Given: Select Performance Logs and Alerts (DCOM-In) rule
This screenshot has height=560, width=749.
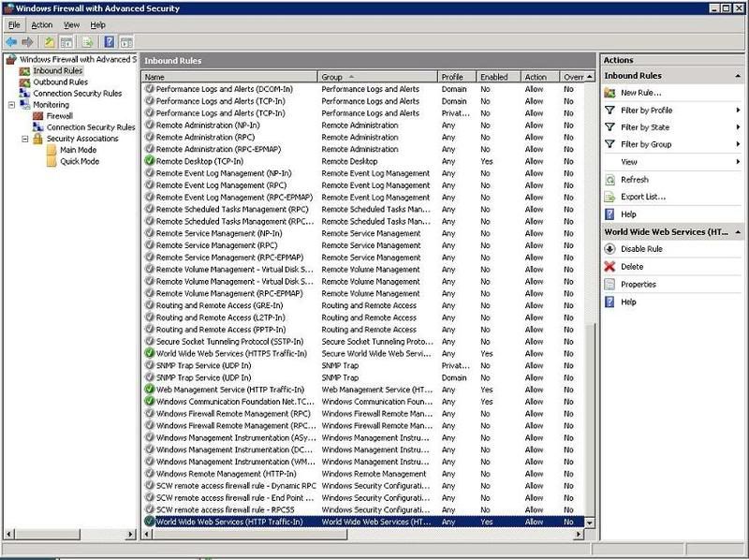Looking at the screenshot, I should pos(363,89).
